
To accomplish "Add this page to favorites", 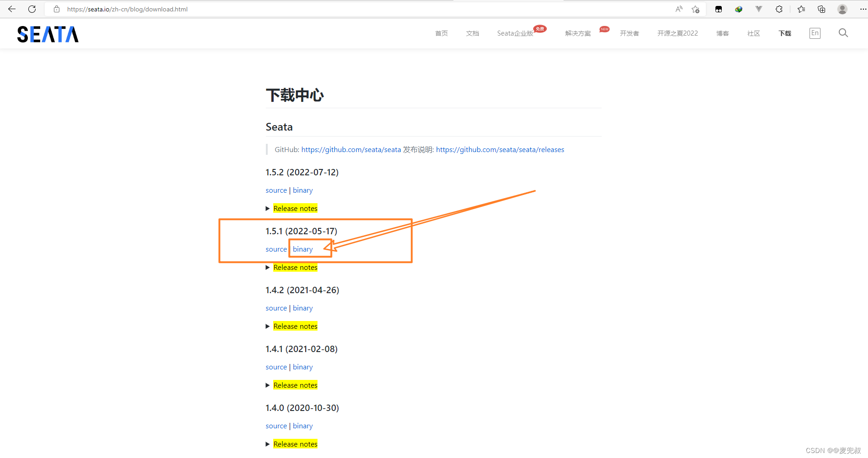I will 696,9.
